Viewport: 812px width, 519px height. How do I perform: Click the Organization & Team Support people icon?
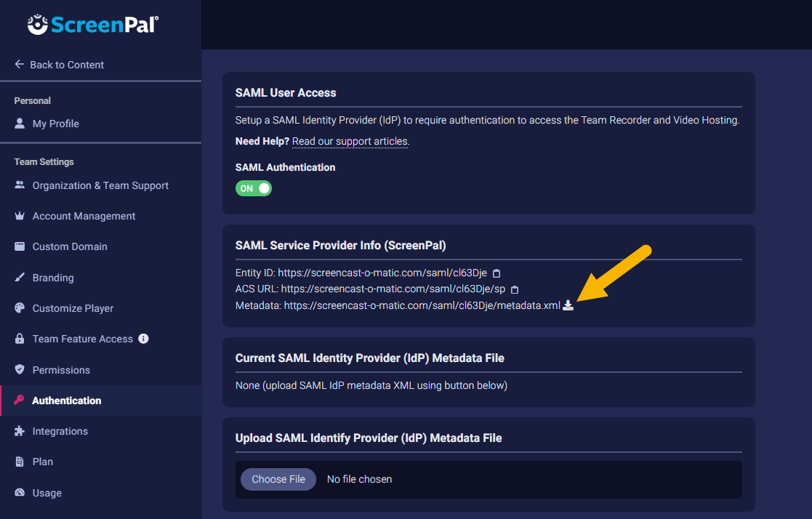tap(20, 185)
